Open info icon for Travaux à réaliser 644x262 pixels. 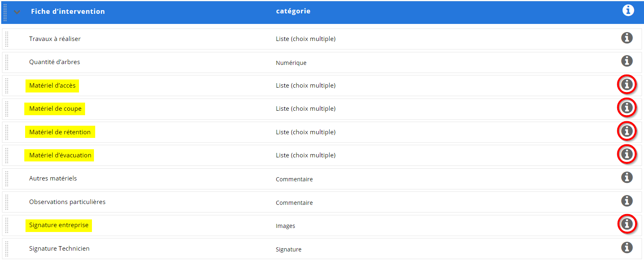tap(627, 38)
